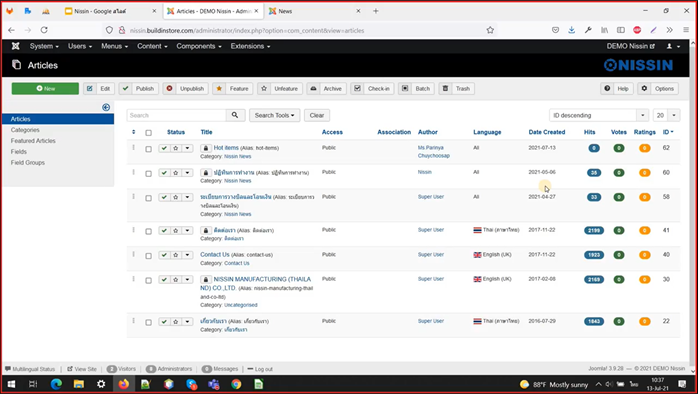698x394 pixels.
Task: Expand the status dropdown arrow for Contact Us
Action: (x=187, y=255)
